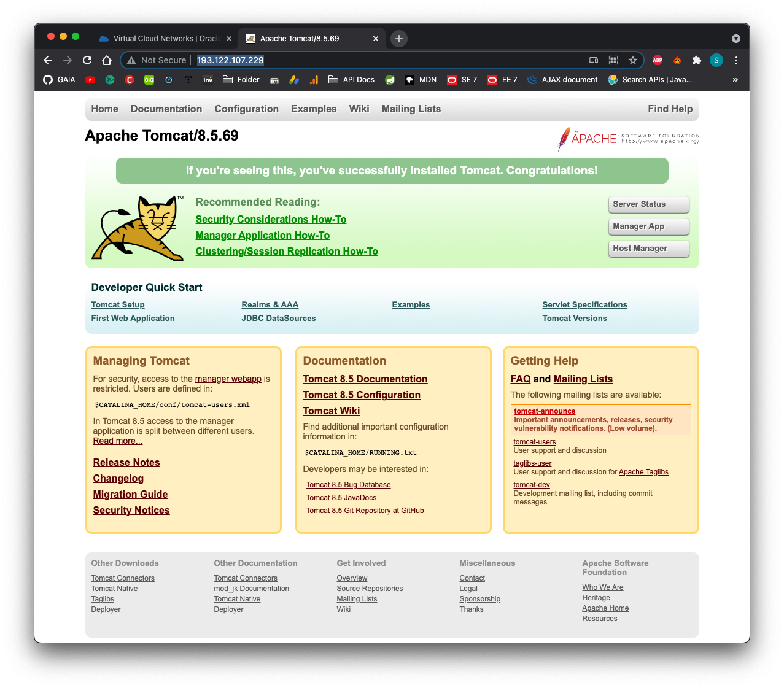Open the browser home page icon
This screenshot has width=784, height=688.
pos(107,60)
